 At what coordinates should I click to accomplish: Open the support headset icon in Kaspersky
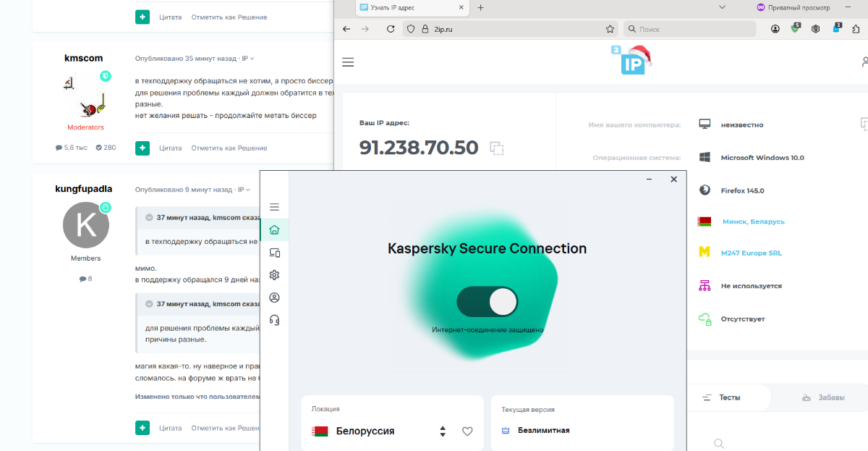274,320
